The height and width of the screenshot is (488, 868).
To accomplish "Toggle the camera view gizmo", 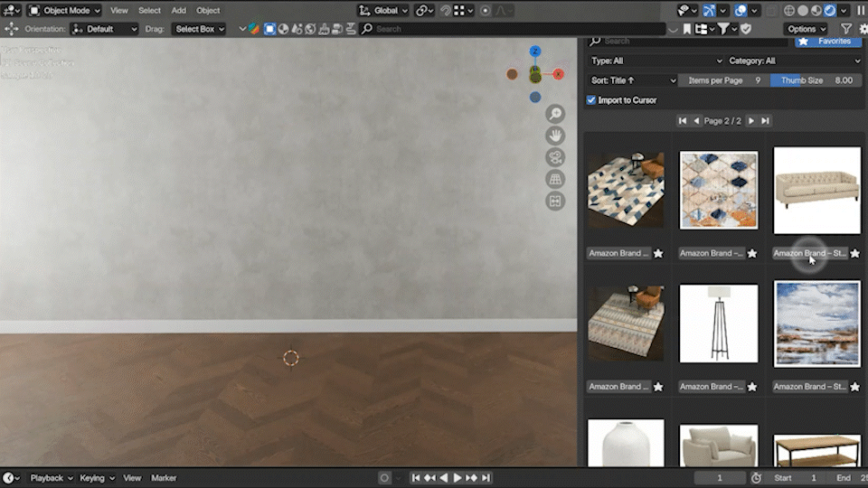I will pos(555,157).
